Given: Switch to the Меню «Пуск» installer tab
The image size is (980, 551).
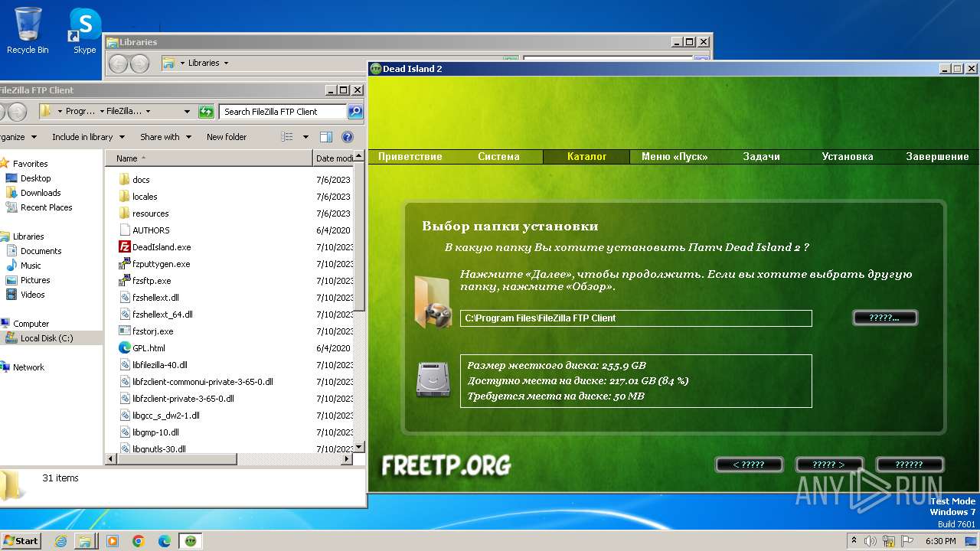Looking at the screenshot, I should click(674, 157).
